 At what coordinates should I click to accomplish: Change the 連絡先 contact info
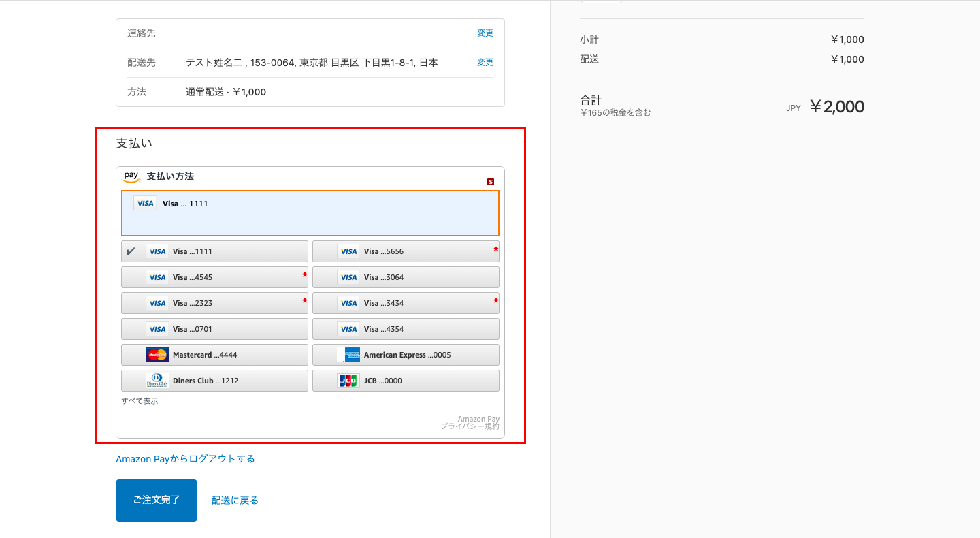click(x=485, y=33)
